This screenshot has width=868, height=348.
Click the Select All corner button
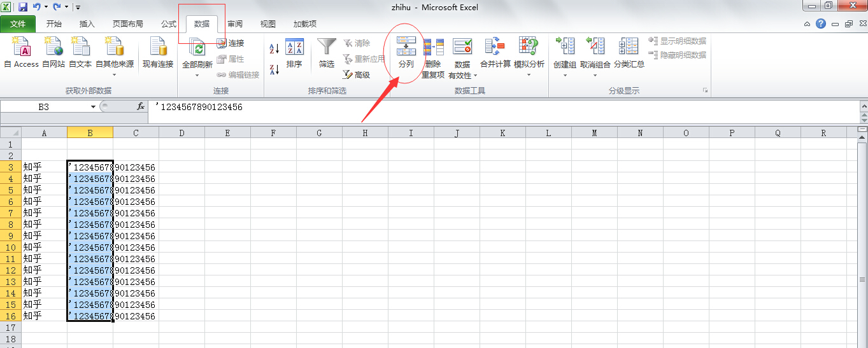11,133
